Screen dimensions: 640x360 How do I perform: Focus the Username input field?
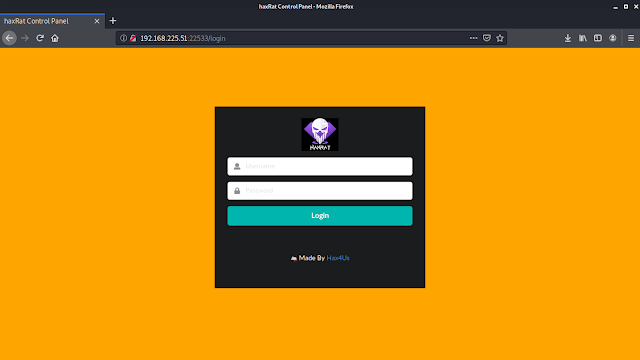[320, 166]
